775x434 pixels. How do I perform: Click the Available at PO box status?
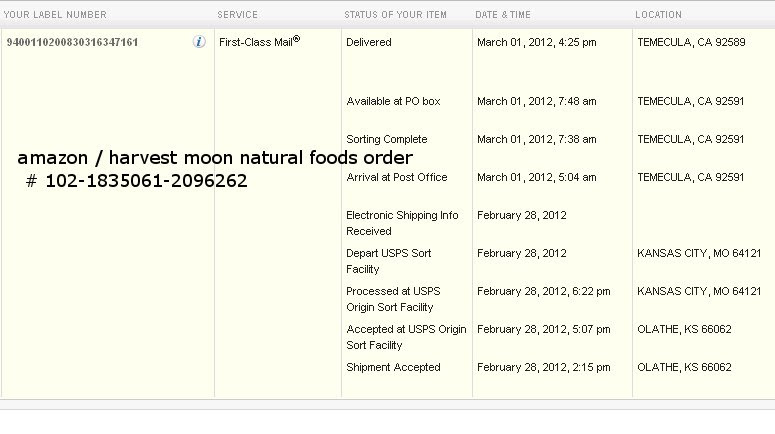[393, 101]
